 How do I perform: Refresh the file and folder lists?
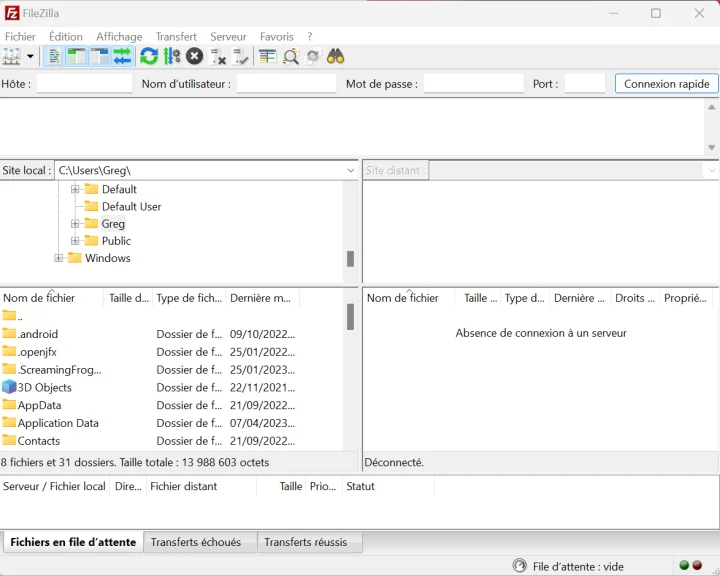[x=149, y=57]
